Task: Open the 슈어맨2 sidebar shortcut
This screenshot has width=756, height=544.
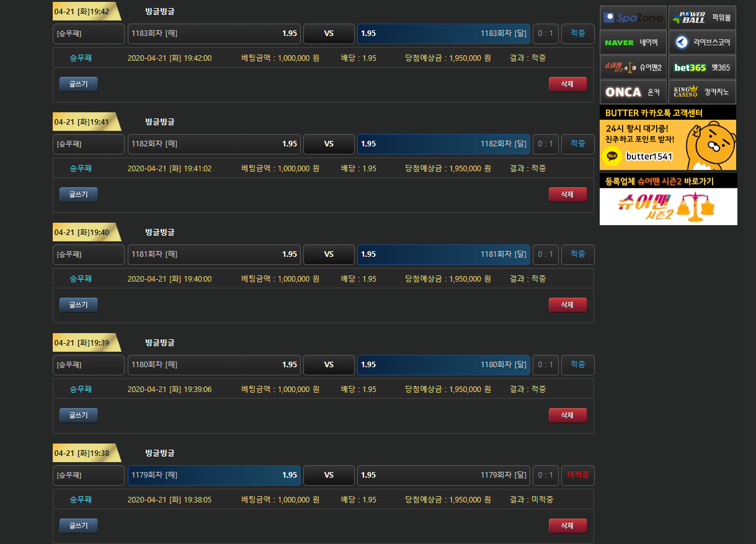Action: coord(633,67)
